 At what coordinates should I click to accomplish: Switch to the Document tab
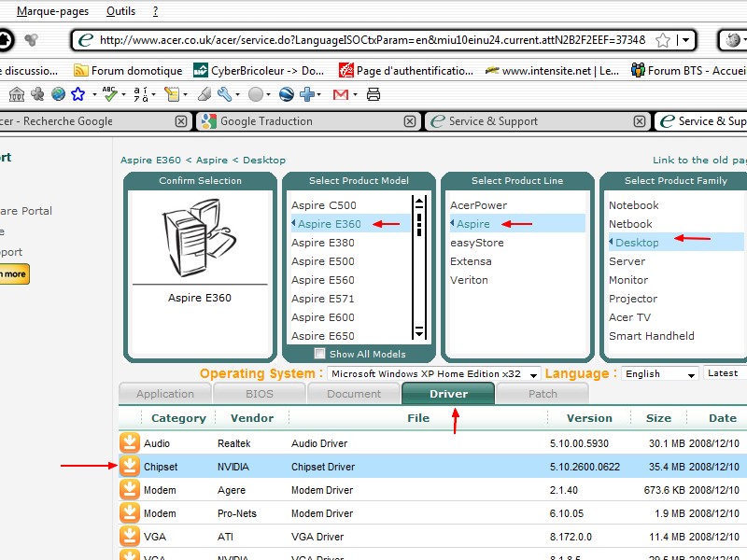coord(354,394)
